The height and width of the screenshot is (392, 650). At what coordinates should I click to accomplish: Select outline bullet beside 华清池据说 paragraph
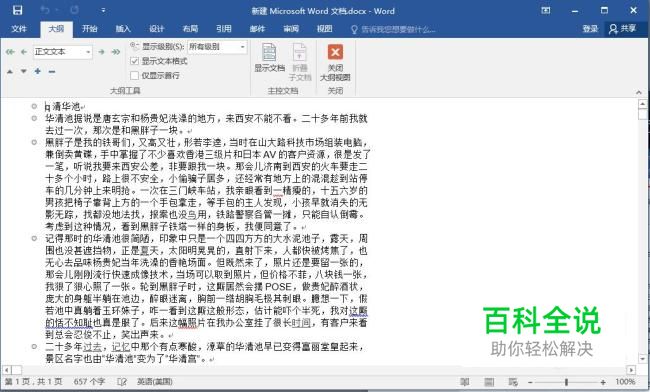[34, 119]
